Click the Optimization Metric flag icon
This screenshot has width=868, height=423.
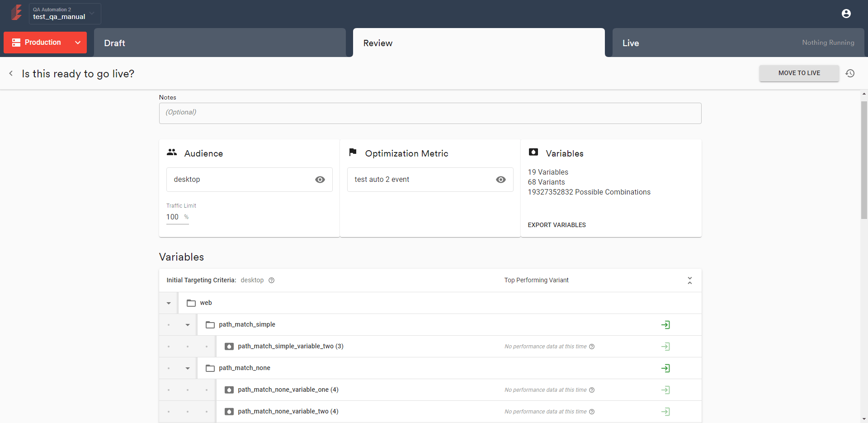[353, 152]
